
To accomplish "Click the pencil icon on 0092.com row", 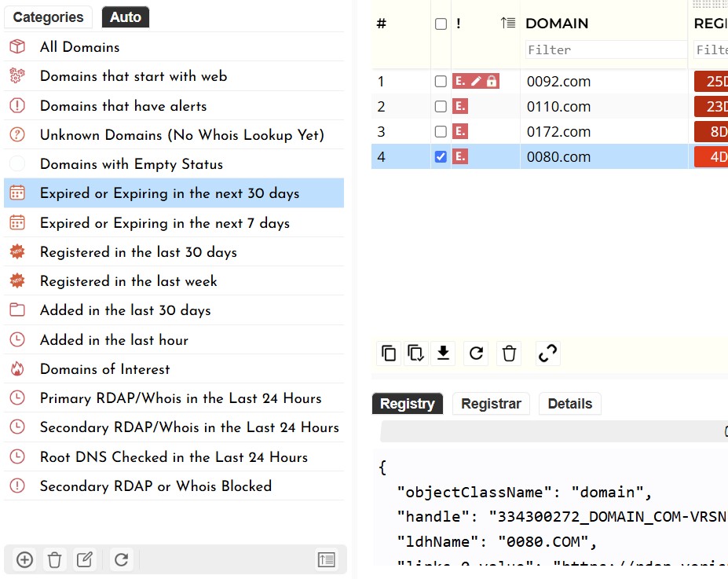I will coord(477,81).
